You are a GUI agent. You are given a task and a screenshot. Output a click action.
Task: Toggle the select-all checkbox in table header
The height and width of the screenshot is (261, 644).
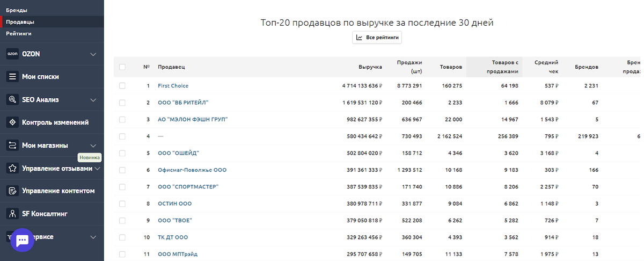[122, 67]
